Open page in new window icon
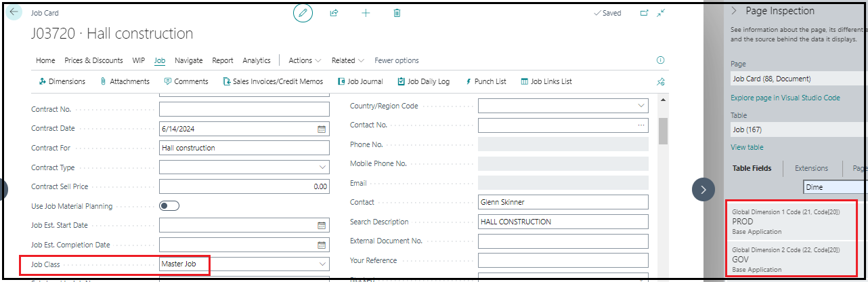868x282 pixels. click(644, 13)
